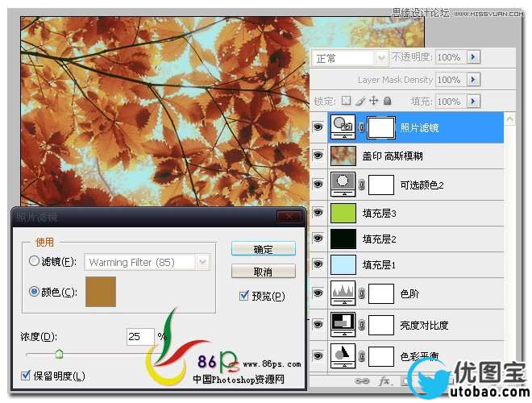Toggle lock image pixels brush icon
The image size is (532, 403).
click(x=360, y=101)
